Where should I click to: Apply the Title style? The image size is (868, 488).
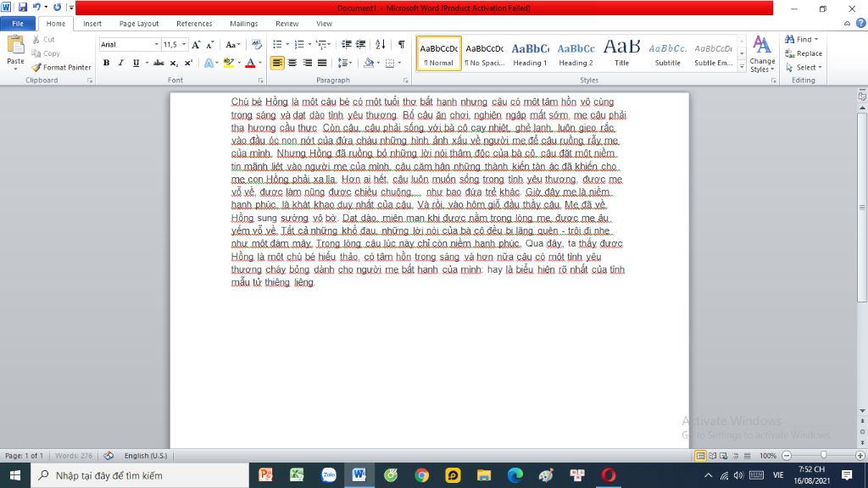coord(621,53)
